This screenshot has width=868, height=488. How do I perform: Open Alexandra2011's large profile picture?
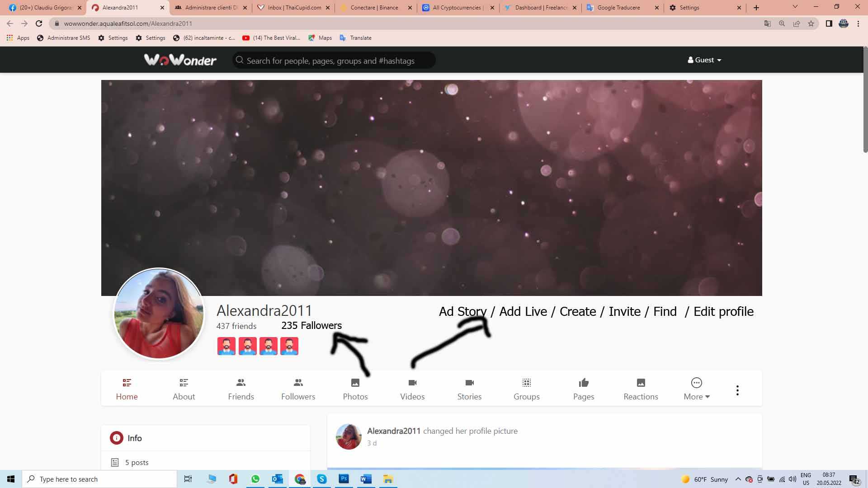(159, 313)
